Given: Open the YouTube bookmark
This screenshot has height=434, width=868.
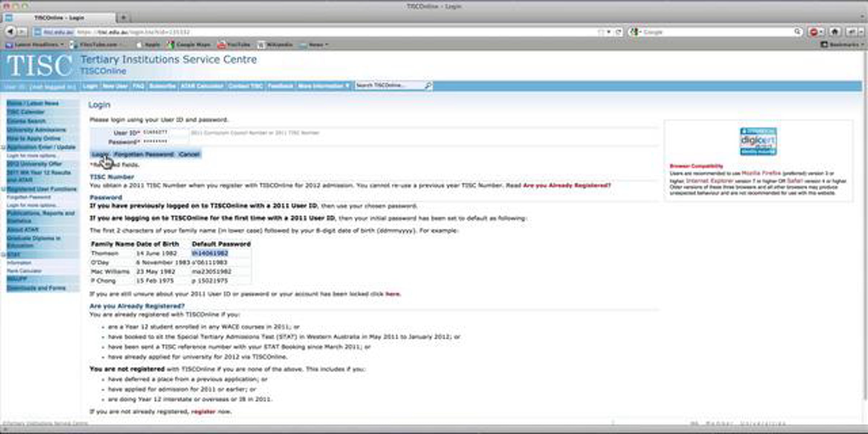Looking at the screenshot, I should pos(234,45).
